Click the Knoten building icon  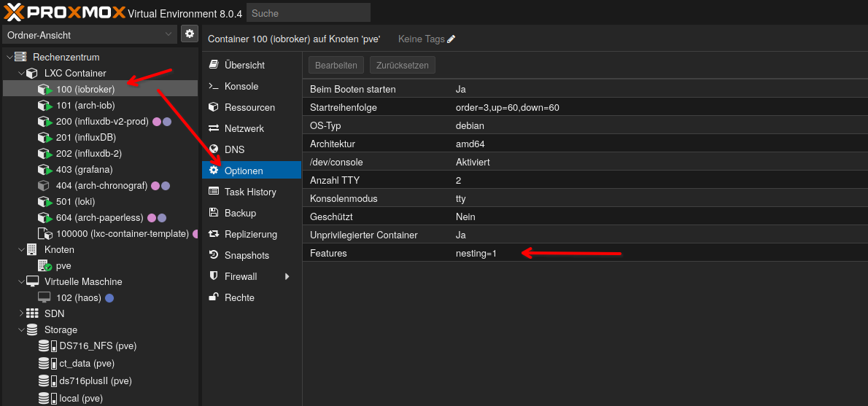(x=32, y=249)
